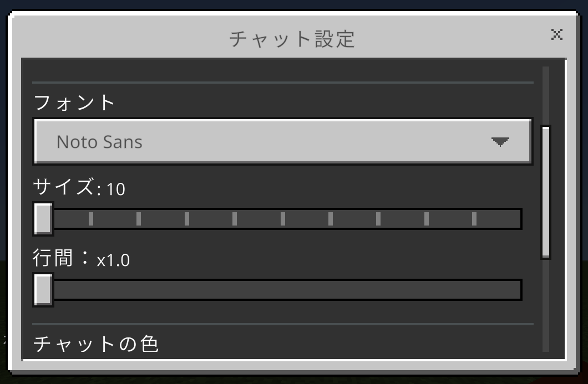Set サイズ slider to its middle tick
This screenshot has height=384, width=588.
pyautogui.click(x=283, y=219)
